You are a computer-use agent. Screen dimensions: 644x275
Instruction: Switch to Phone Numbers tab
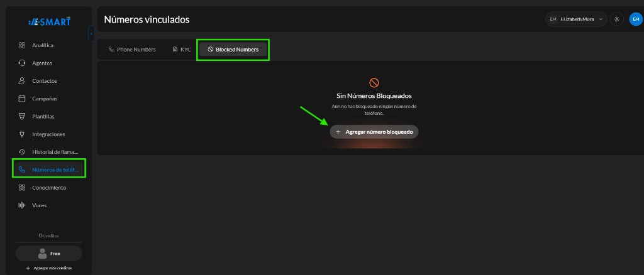(x=132, y=50)
